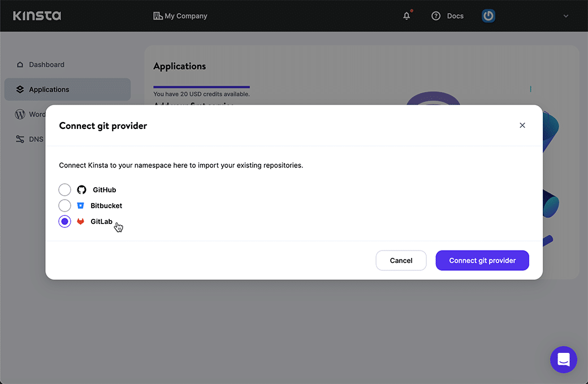588x384 pixels.
Task: Select the Bitbucket radio button
Action: (65, 206)
